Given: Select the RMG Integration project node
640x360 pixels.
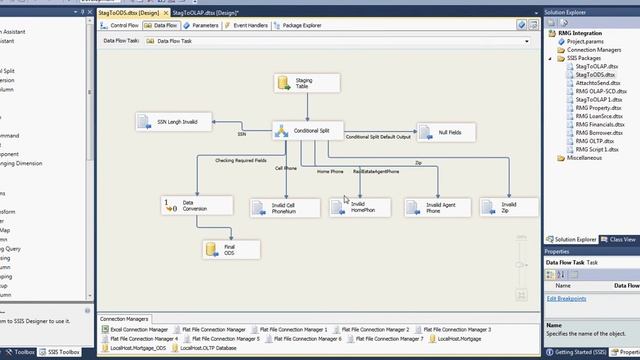Looking at the screenshot, I should (580, 33).
